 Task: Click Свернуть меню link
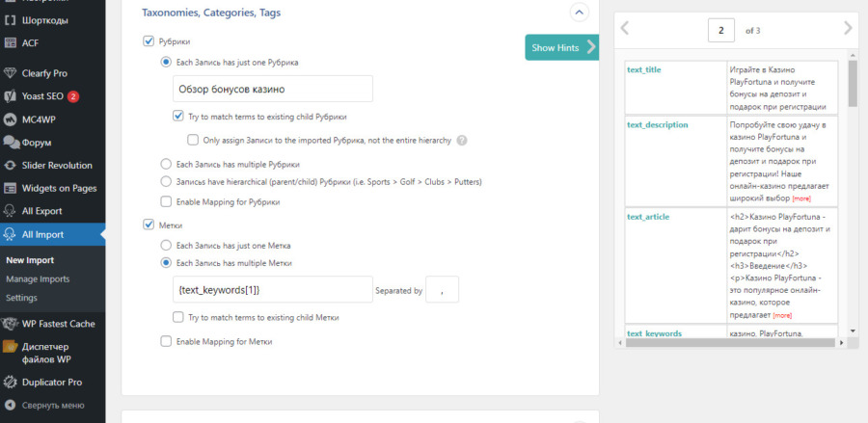coord(53,406)
